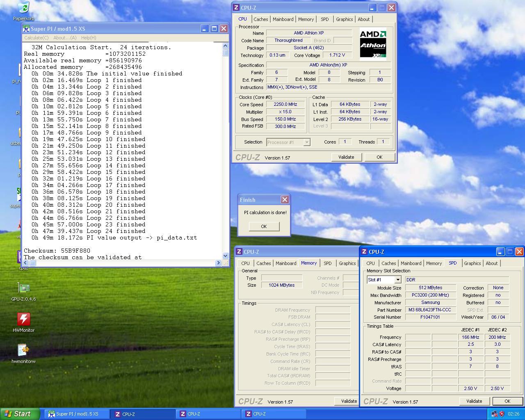Click the Checksum: 55B9F880 line
The height and width of the screenshot is (420, 525).
pos(57,251)
